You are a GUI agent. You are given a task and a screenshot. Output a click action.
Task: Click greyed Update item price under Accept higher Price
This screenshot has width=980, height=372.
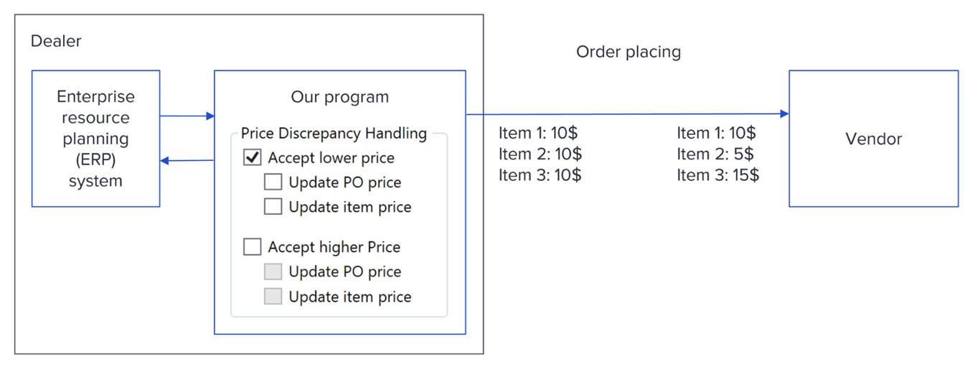click(x=273, y=297)
